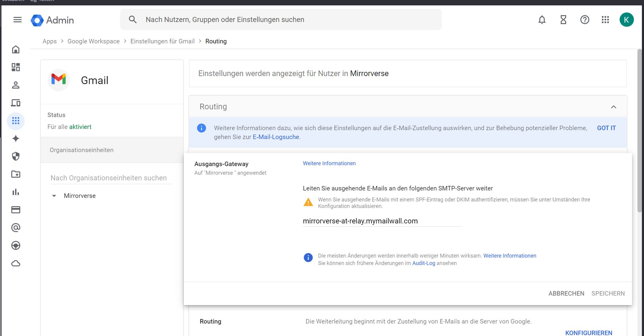Open the Google apps grid launcher

point(605,20)
